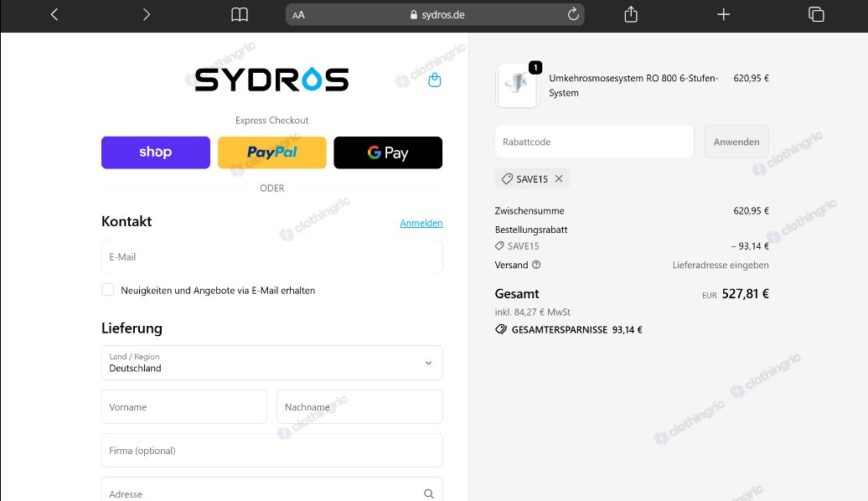The height and width of the screenshot is (501, 868).
Task: Open reader text size AA control
Action: (298, 15)
